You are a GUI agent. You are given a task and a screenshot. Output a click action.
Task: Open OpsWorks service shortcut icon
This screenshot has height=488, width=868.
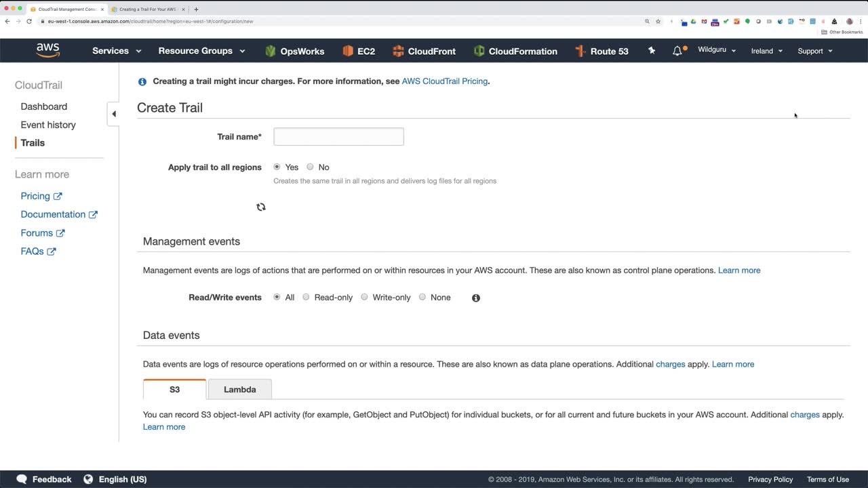click(271, 51)
